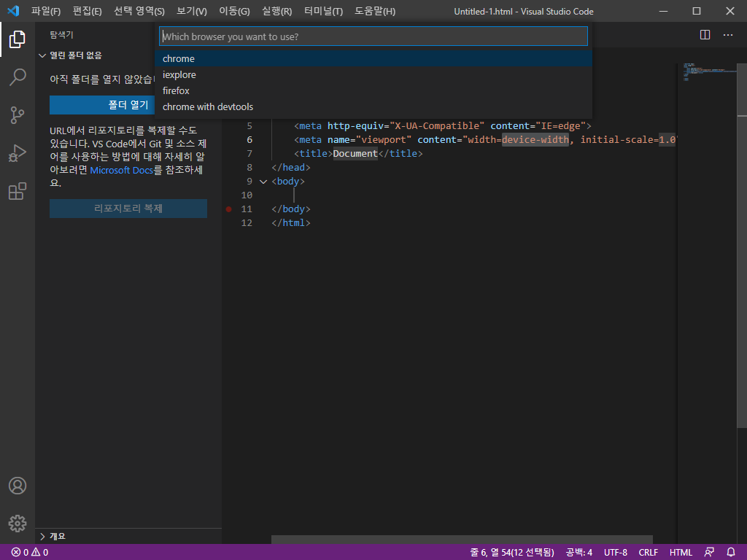Show errors and warnings count
The width and height of the screenshot is (747, 560).
coord(29,553)
